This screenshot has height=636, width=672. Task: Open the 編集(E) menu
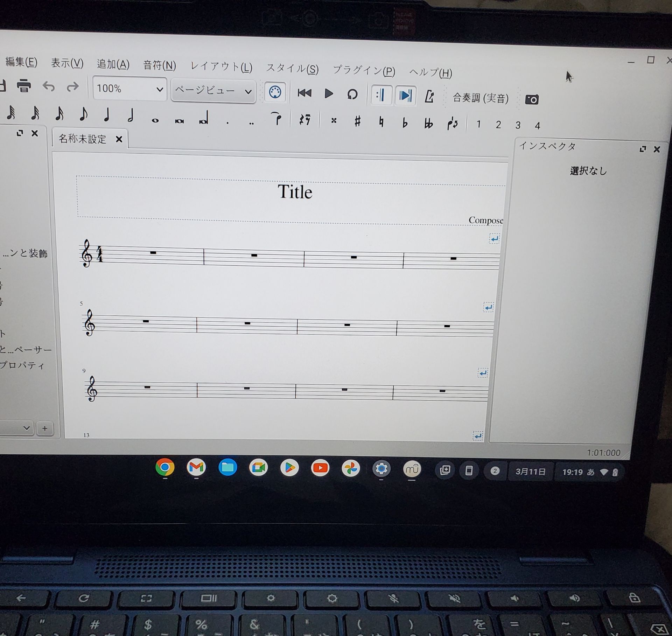coord(21,62)
